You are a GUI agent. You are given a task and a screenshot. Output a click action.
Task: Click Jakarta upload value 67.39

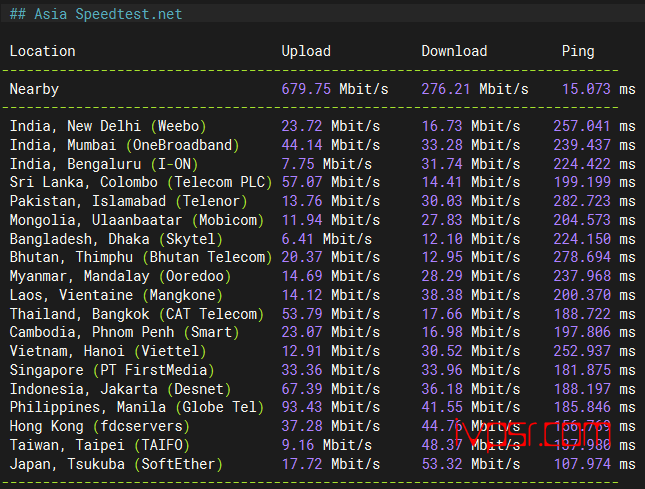[x=302, y=389]
